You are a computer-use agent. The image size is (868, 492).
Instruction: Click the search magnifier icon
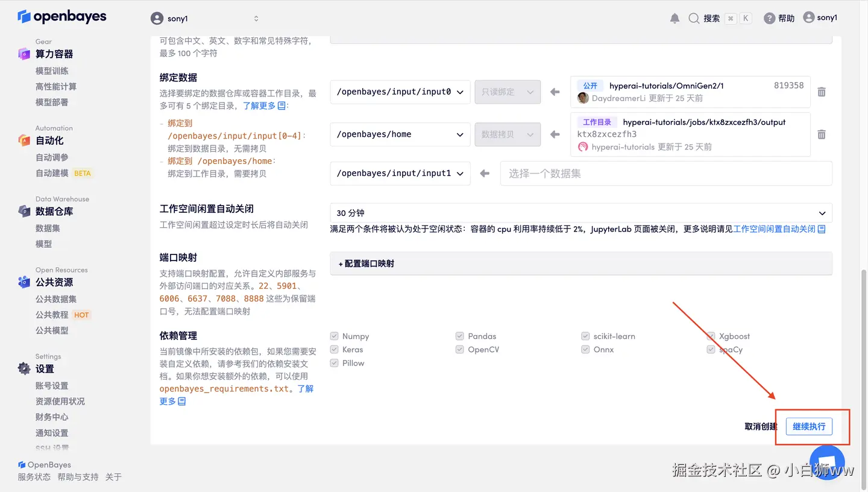694,19
